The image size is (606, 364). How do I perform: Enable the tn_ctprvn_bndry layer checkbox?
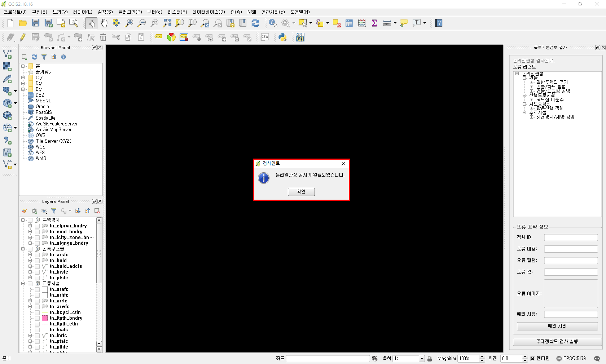[x=37, y=226]
